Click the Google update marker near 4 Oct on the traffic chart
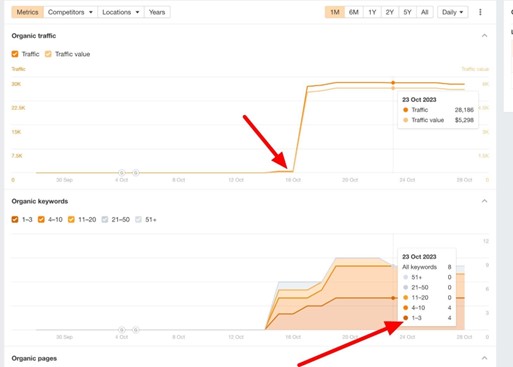Image resolution: width=513 pixels, height=367 pixels. pos(122,173)
